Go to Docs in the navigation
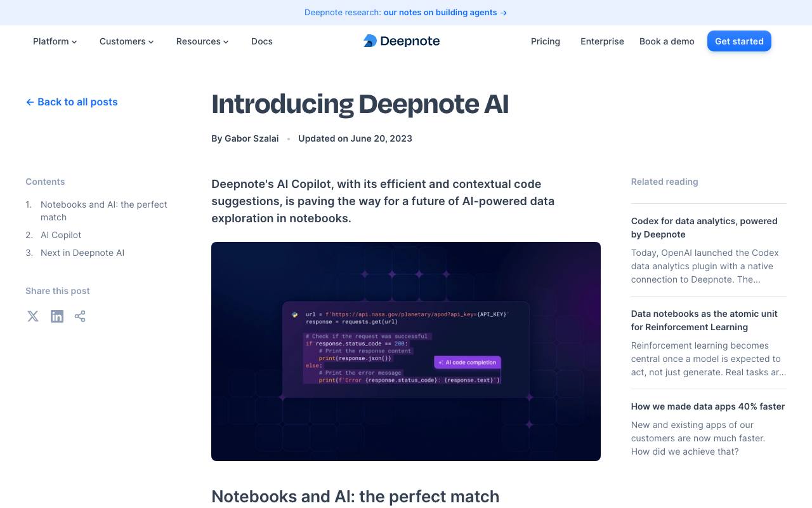Image resolution: width=812 pixels, height=508 pixels. click(262, 41)
